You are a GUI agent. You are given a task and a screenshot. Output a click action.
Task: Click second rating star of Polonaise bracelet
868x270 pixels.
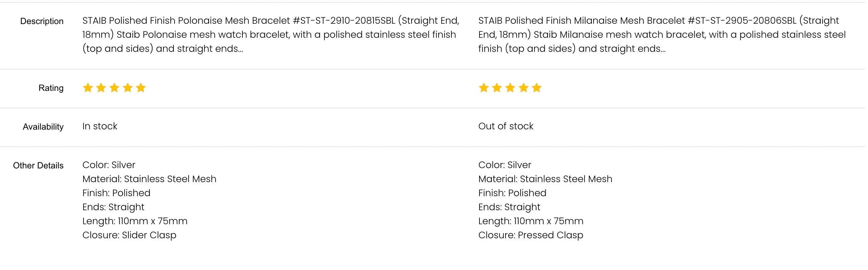point(101,88)
